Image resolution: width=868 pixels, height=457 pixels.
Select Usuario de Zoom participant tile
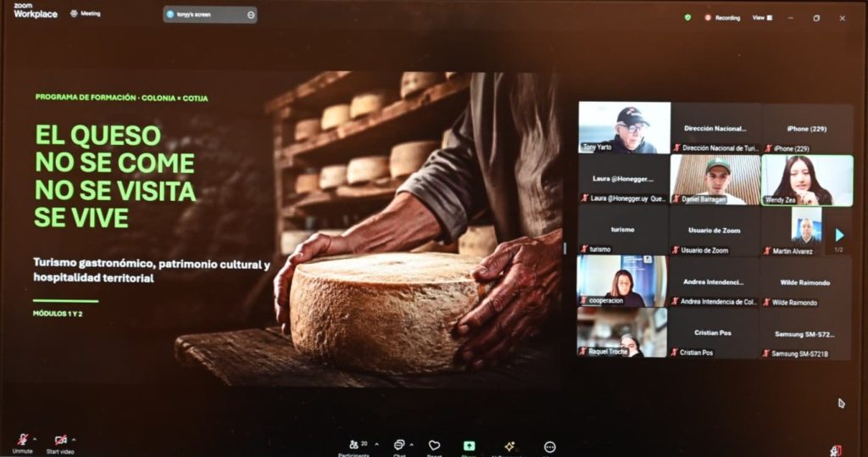click(x=715, y=231)
